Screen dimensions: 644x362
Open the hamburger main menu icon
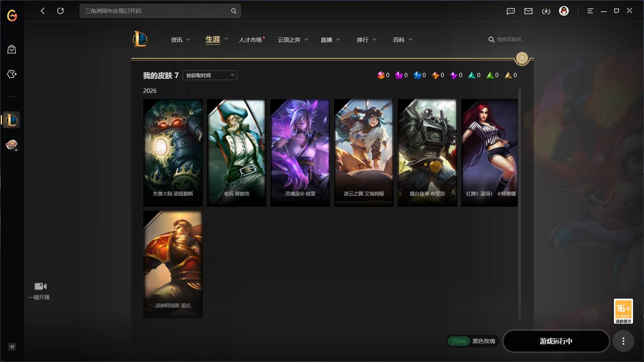590,11
